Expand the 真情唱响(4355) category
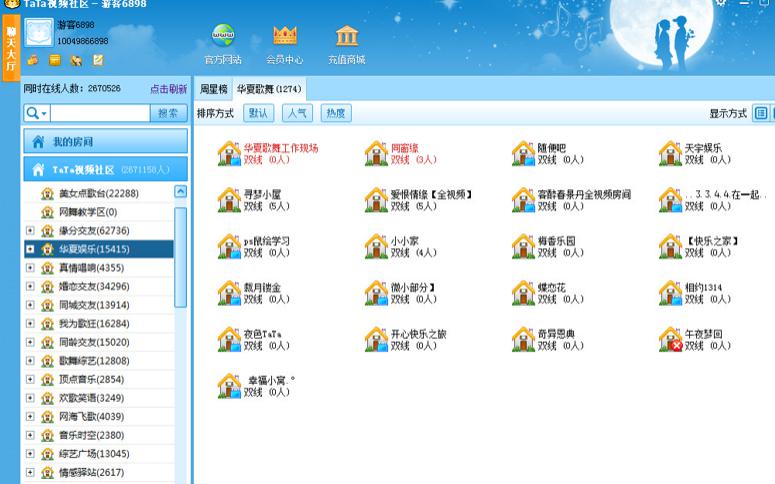 tap(30, 267)
